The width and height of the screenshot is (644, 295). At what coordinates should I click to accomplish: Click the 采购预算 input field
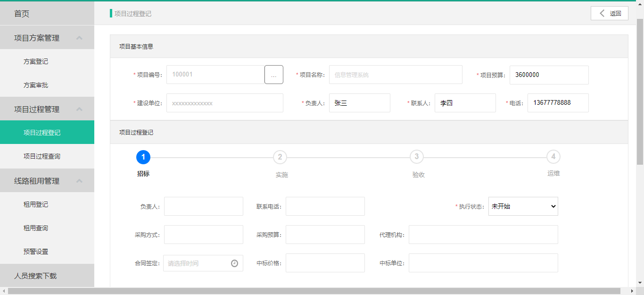325,235
